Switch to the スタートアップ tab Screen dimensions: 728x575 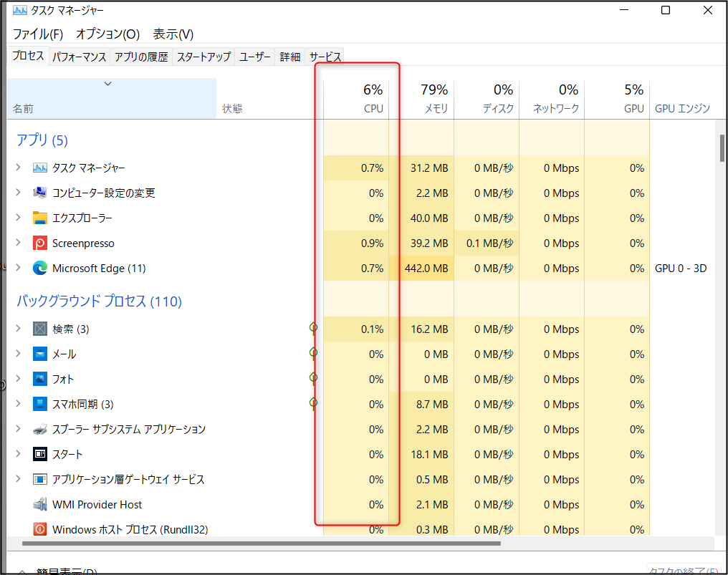[203, 57]
